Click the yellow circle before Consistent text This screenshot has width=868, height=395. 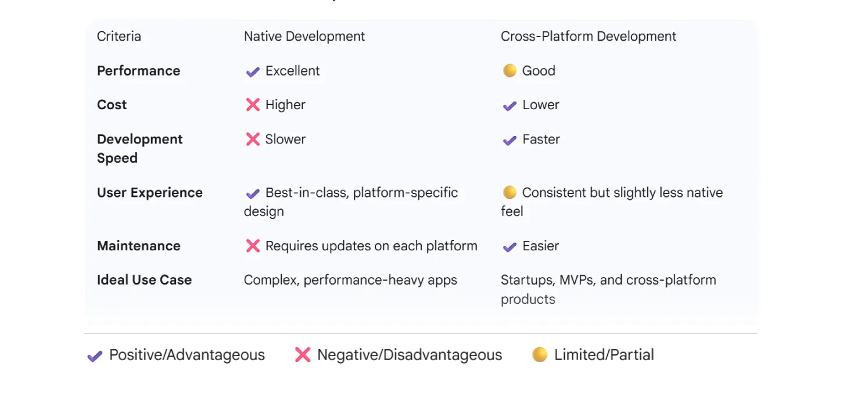tap(510, 192)
